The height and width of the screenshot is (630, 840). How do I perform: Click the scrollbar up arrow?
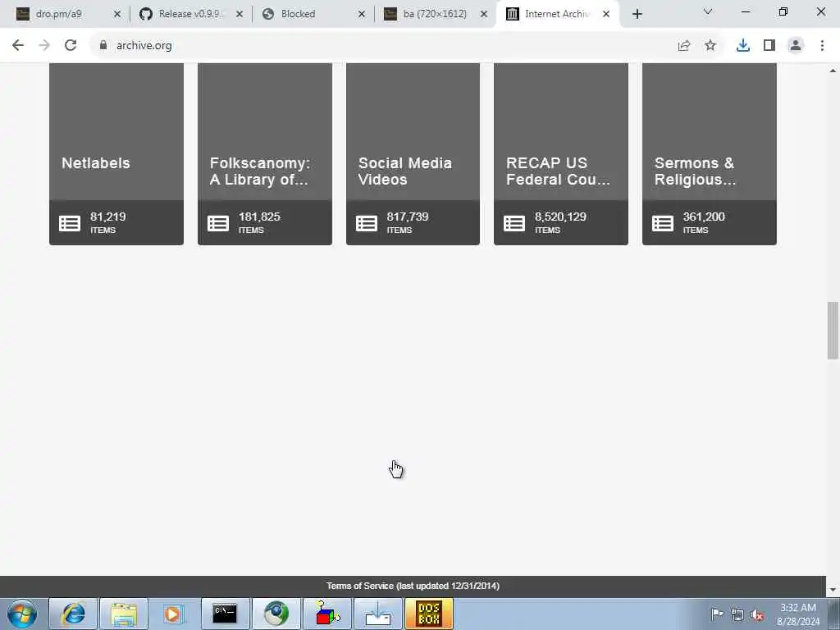point(833,71)
